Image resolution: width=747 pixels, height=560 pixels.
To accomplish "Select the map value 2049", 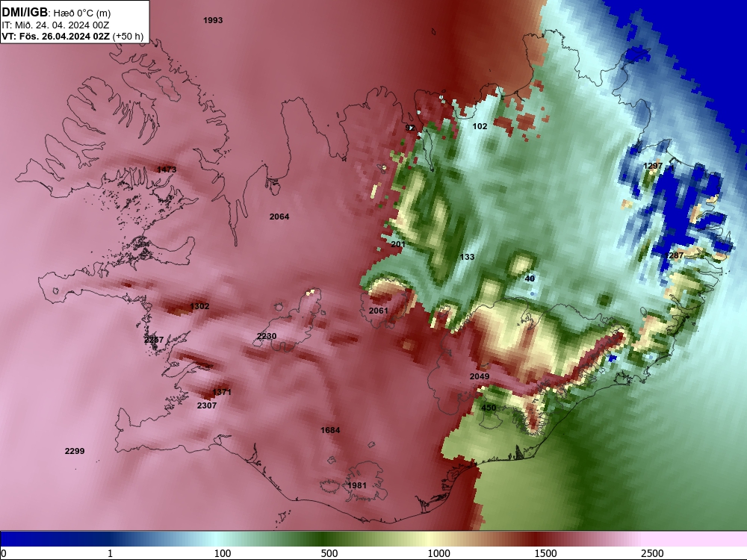I will pos(480,376).
